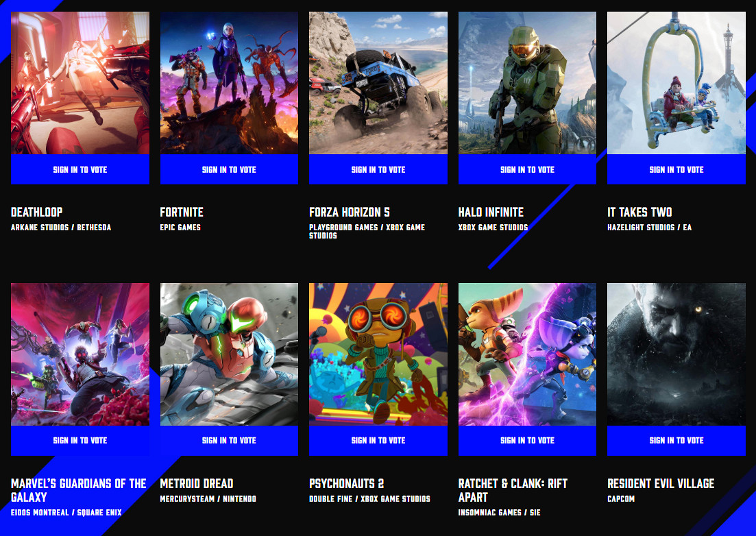Open the Ratchet & Clank cover image
This screenshot has height=536, width=756.
[x=528, y=354]
